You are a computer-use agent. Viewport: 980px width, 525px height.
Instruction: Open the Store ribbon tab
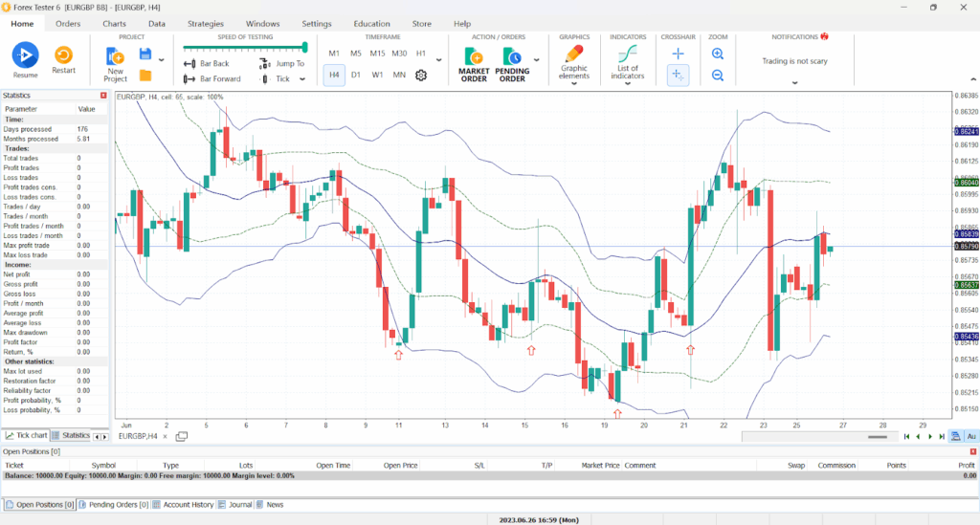tap(422, 24)
